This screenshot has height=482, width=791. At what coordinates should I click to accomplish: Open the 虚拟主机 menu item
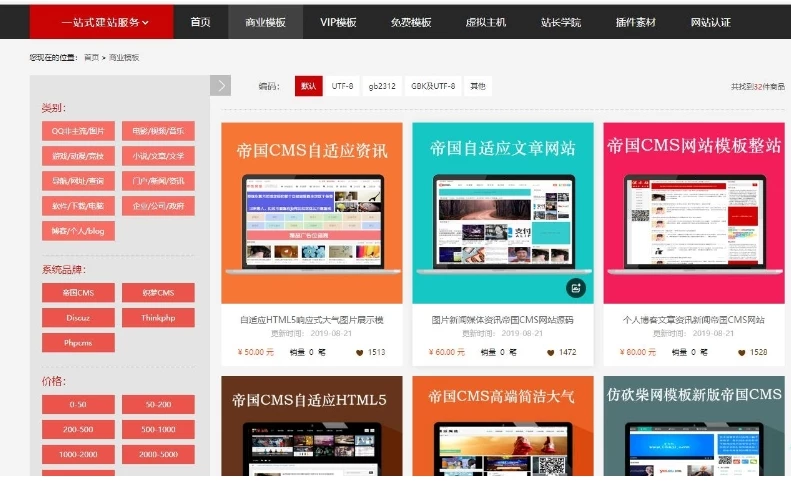click(x=486, y=22)
